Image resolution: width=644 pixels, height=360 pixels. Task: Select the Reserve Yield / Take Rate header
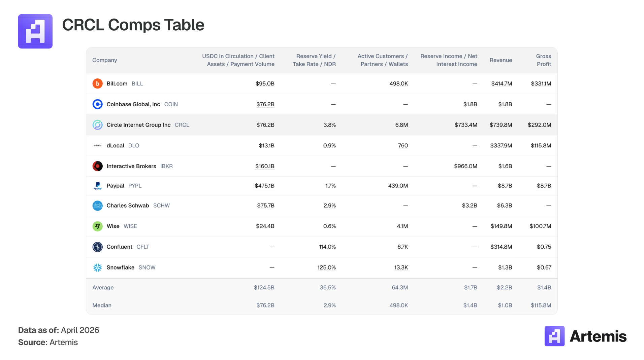[x=314, y=60]
